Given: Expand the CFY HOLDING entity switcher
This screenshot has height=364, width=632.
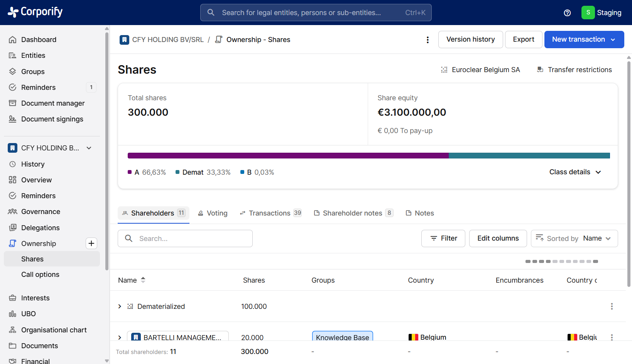Looking at the screenshot, I should point(89,148).
